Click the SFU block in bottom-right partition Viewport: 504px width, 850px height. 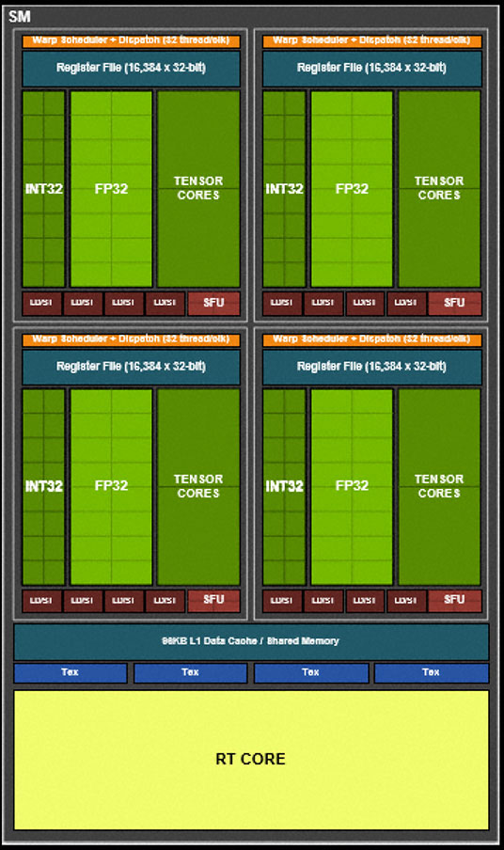pyautogui.click(x=455, y=601)
